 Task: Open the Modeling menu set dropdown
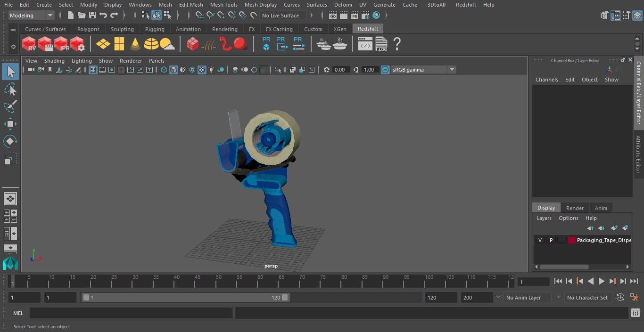click(x=32, y=16)
